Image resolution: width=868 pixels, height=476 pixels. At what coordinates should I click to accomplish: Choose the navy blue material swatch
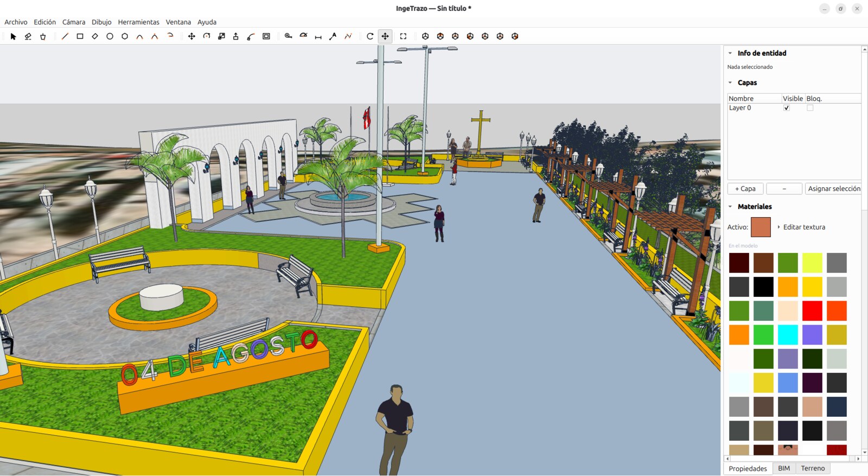(x=837, y=407)
